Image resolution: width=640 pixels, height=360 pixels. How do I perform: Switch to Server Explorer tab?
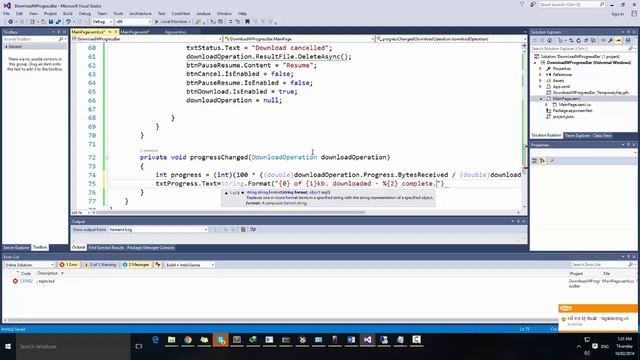[x=16, y=247]
